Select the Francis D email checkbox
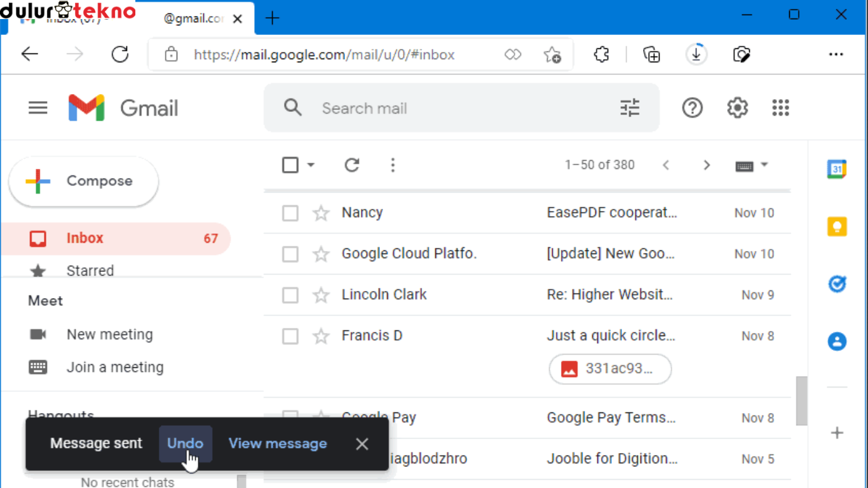Screen dimensions: 868x488 point(290,336)
